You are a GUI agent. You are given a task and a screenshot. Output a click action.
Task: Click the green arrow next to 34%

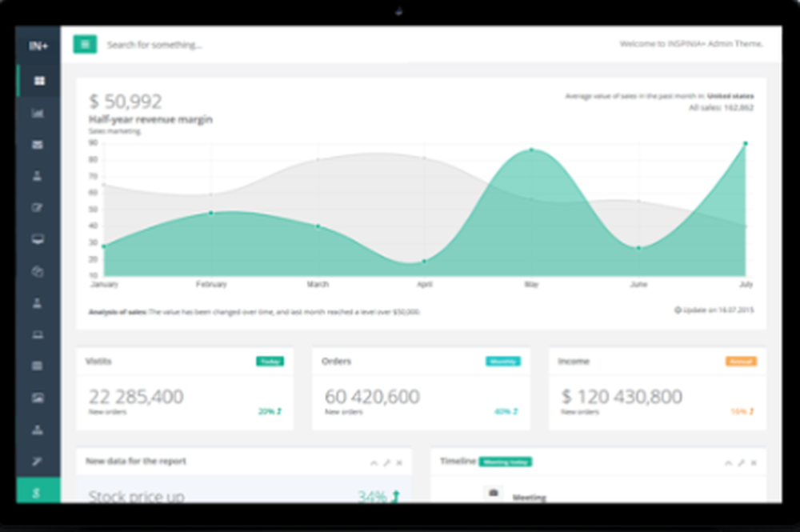click(x=396, y=496)
